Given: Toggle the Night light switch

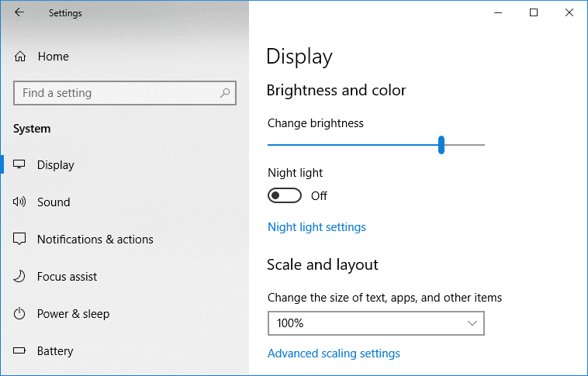Looking at the screenshot, I should (284, 196).
